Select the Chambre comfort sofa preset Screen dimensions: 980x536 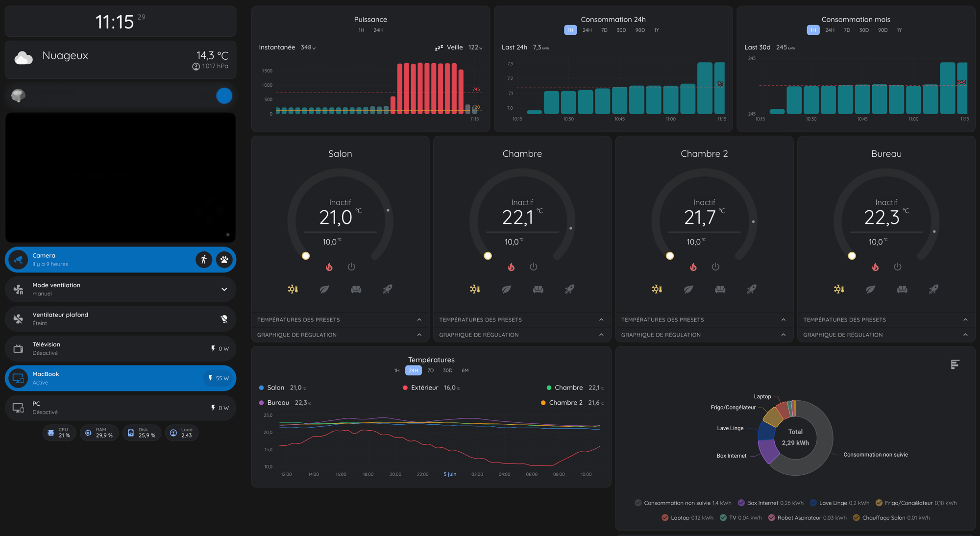pyautogui.click(x=538, y=289)
